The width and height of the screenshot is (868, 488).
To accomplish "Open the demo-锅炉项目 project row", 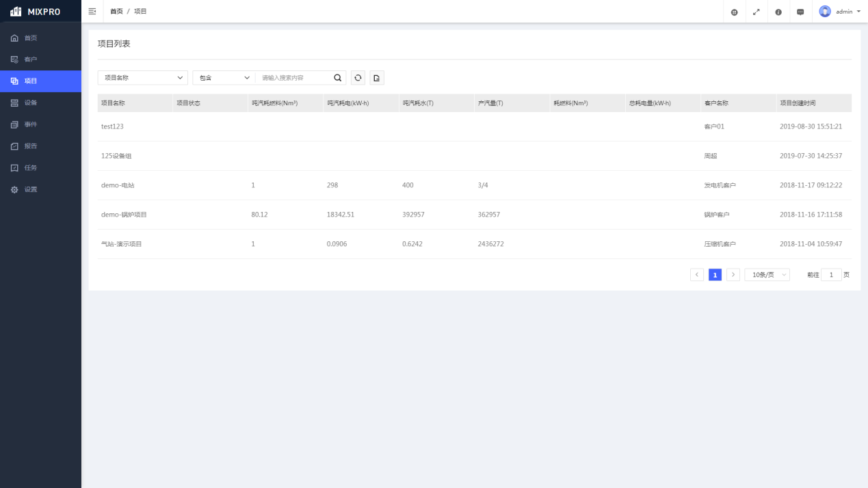I will (124, 215).
